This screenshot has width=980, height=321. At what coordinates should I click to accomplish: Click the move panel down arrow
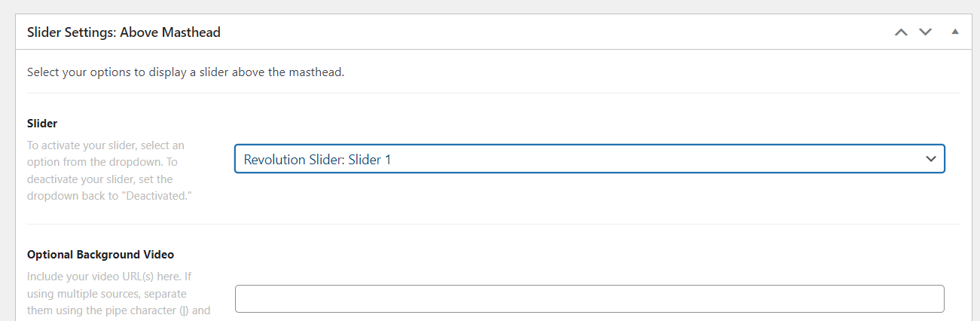(925, 32)
